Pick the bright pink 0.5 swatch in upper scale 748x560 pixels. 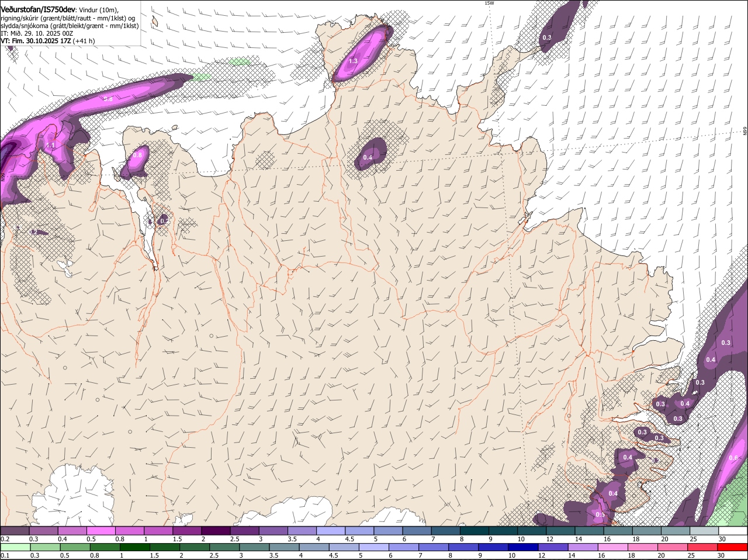[101, 531]
